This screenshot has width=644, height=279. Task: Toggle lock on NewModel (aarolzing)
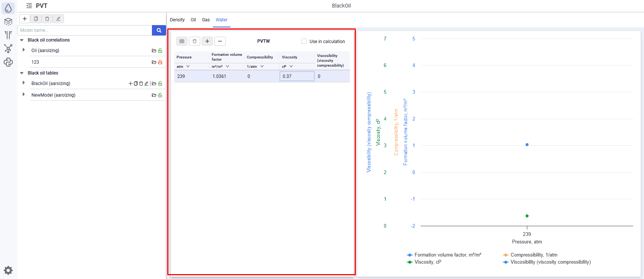160,95
